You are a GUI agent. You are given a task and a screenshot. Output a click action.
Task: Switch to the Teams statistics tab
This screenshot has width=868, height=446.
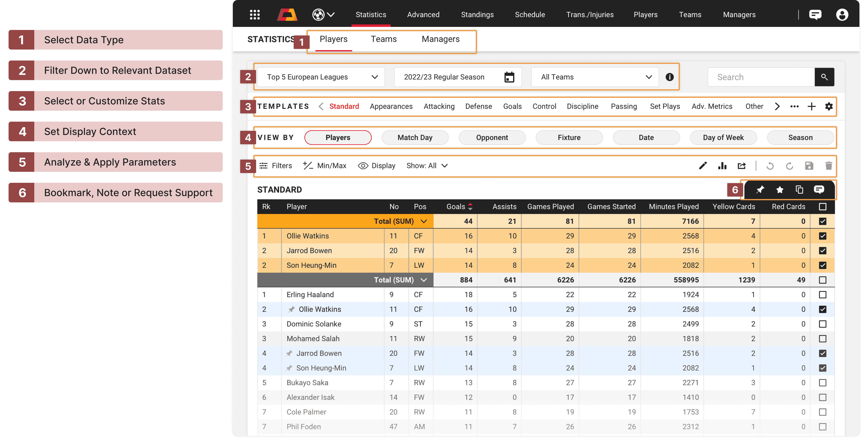click(x=384, y=39)
